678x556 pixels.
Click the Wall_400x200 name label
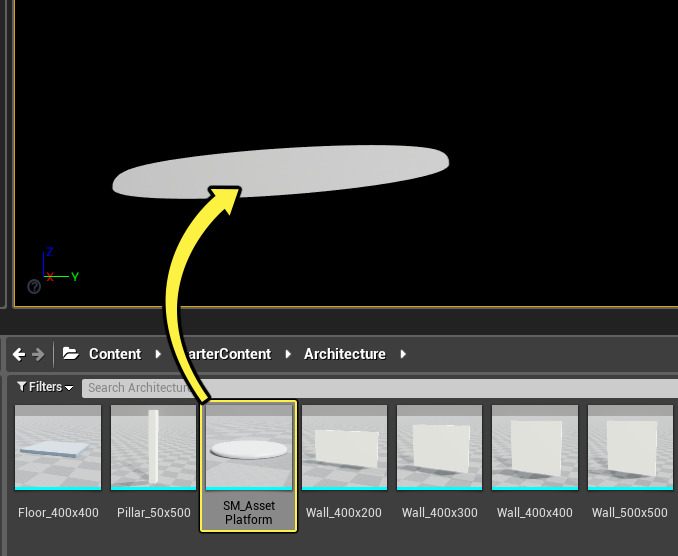tap(344, 513)
